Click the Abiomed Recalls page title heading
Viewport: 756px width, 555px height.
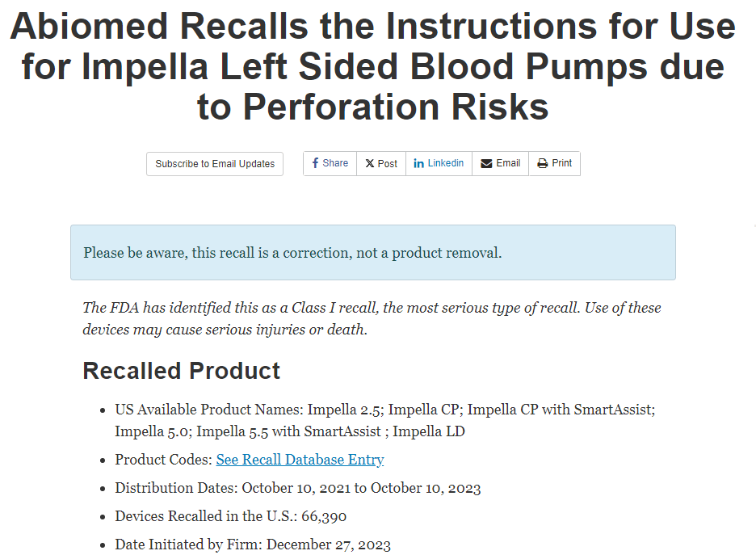click(x=373, y=67)
